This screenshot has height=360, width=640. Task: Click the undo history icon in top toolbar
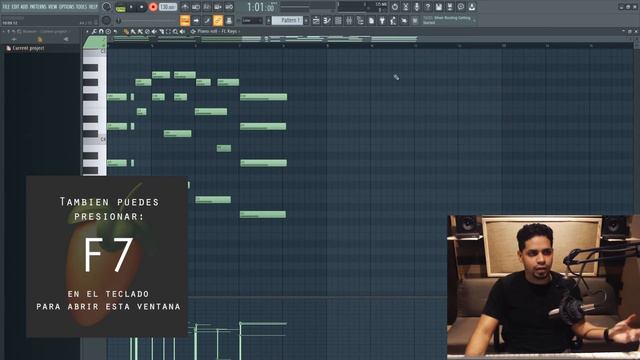pyautogui.click(x=395, y=7)
